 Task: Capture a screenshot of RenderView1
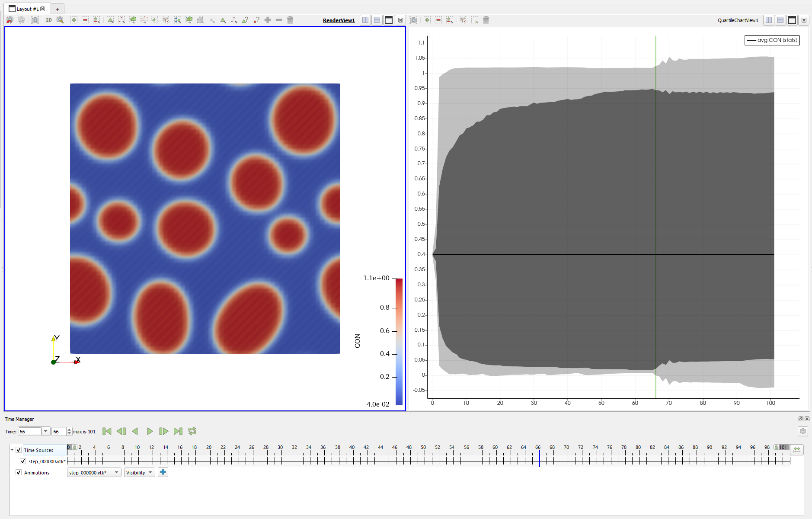(x=35, y=20)
